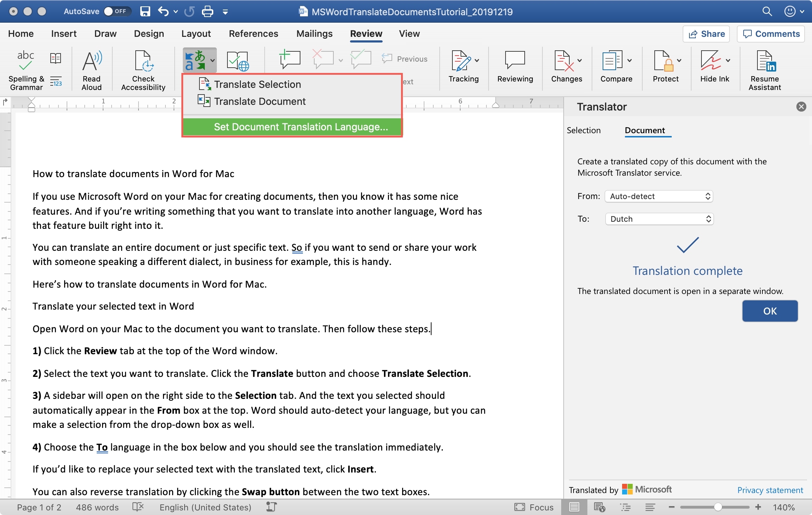Switch to Print Layout view
Viewport: 812px width, 515px height.
pos(574,507)
